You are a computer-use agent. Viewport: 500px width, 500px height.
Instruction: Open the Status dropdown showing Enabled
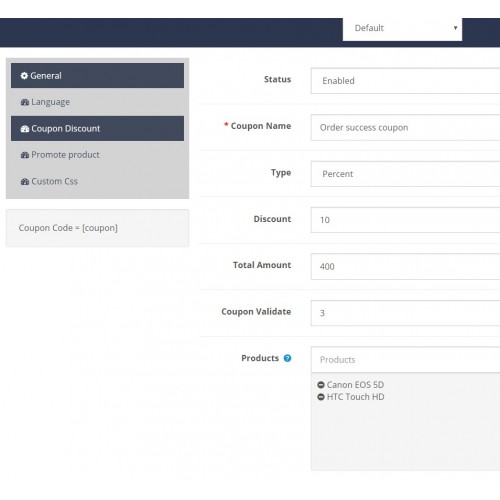405,81
